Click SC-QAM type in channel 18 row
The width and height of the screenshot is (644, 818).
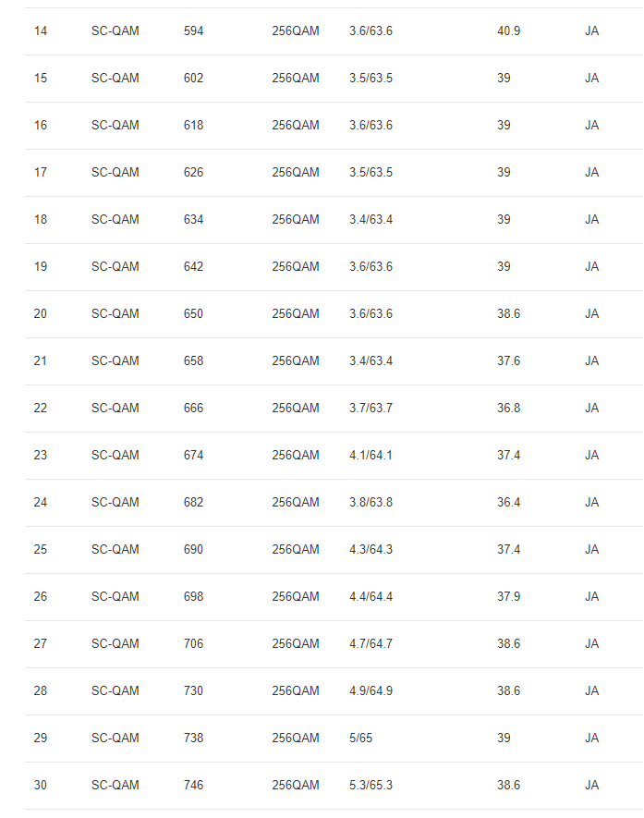click(115, 220)
